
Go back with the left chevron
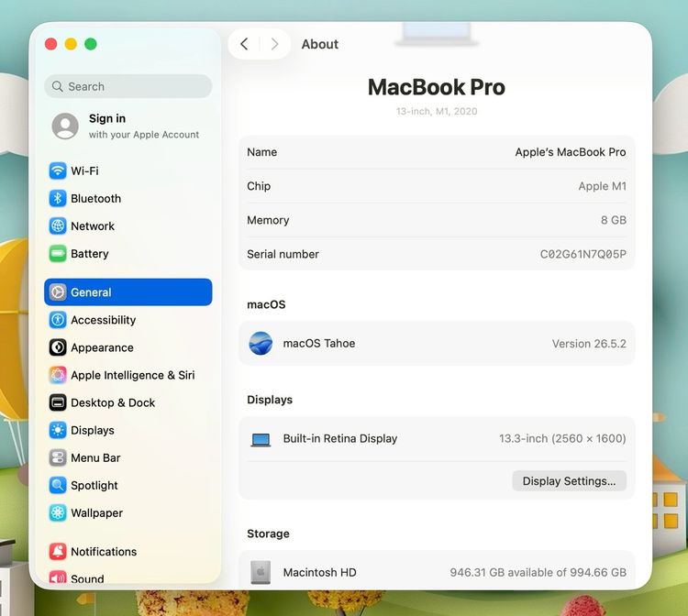[x=244, y=44]
